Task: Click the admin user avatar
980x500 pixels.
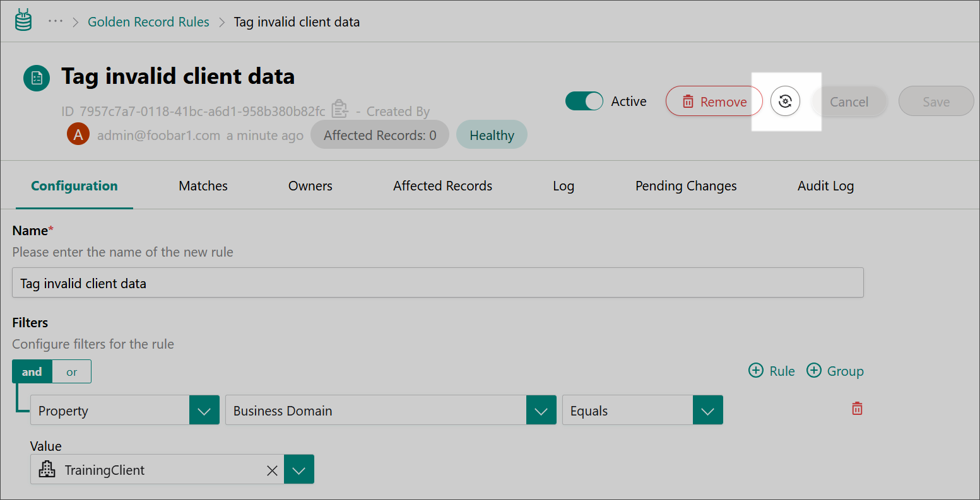Action: pyautogui.click(x=78, y=134)
